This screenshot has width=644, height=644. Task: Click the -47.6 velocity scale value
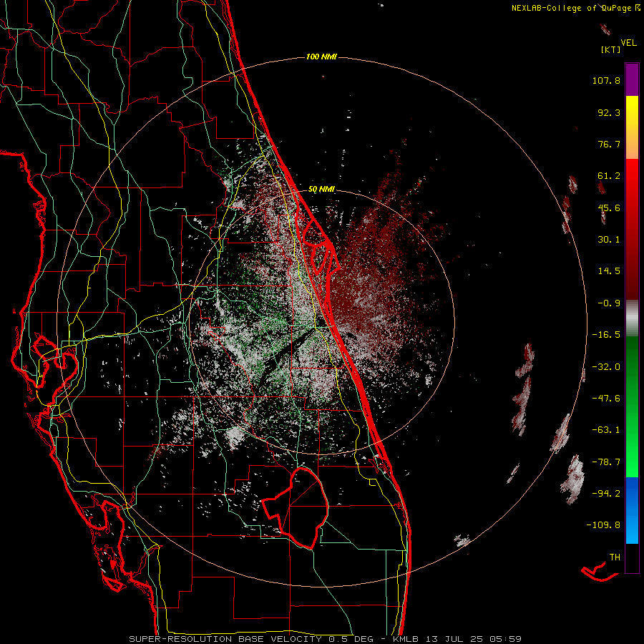[606, 399]
